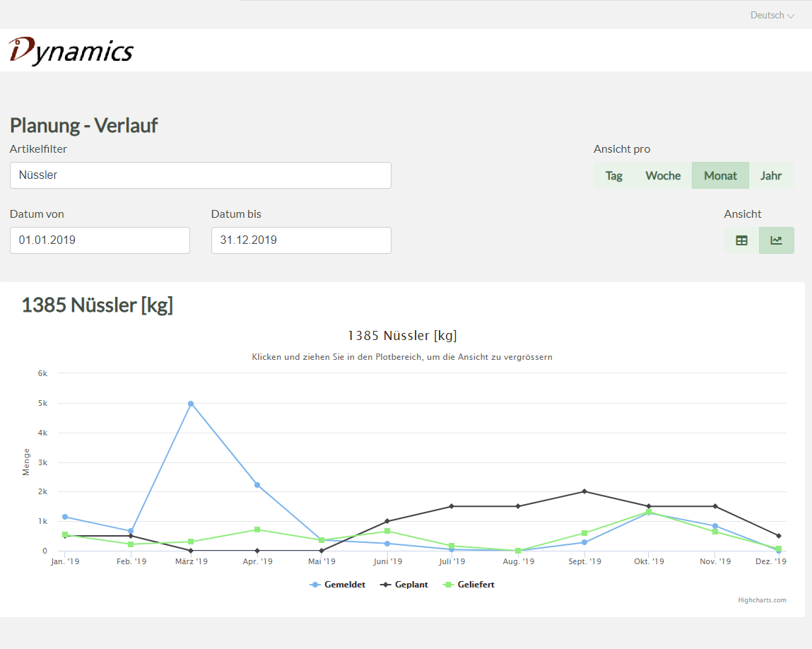The image size is (812, 649).
Task: Open the Datum von date field
Action: [x=100, y=240]
